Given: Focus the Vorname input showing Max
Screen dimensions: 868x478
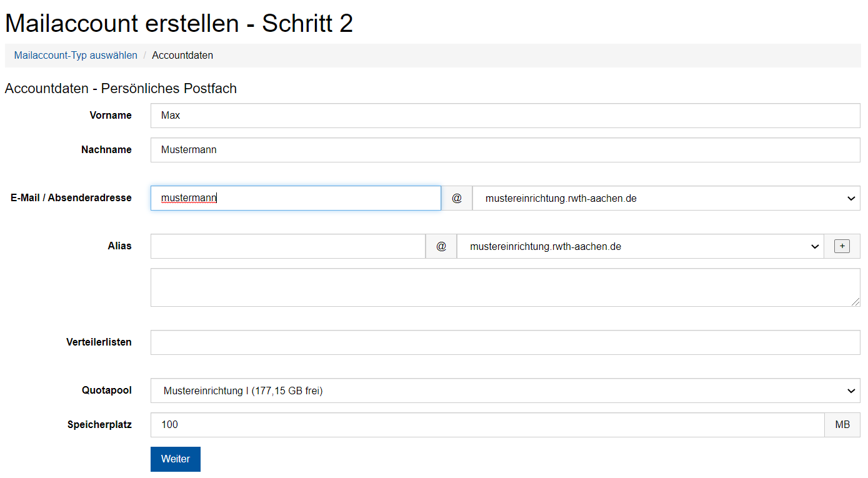Looking at the screenshot, I should coord(437,115).
